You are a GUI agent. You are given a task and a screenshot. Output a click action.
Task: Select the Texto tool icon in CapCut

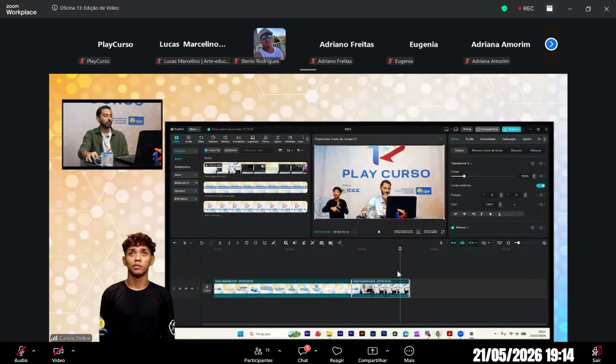tap(201, 139)
